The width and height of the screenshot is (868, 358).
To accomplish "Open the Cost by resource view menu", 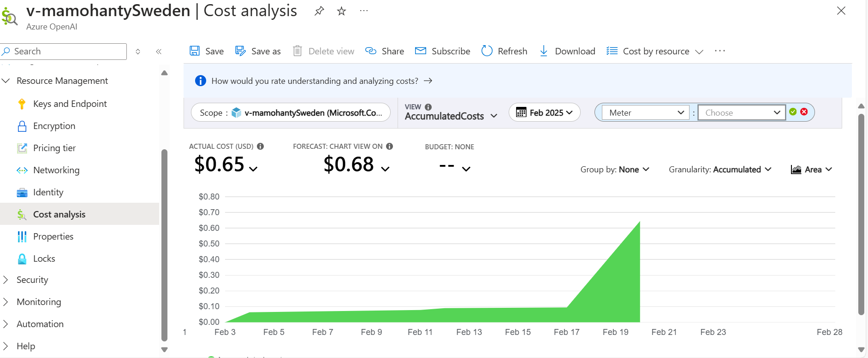I will pos(655,51).
